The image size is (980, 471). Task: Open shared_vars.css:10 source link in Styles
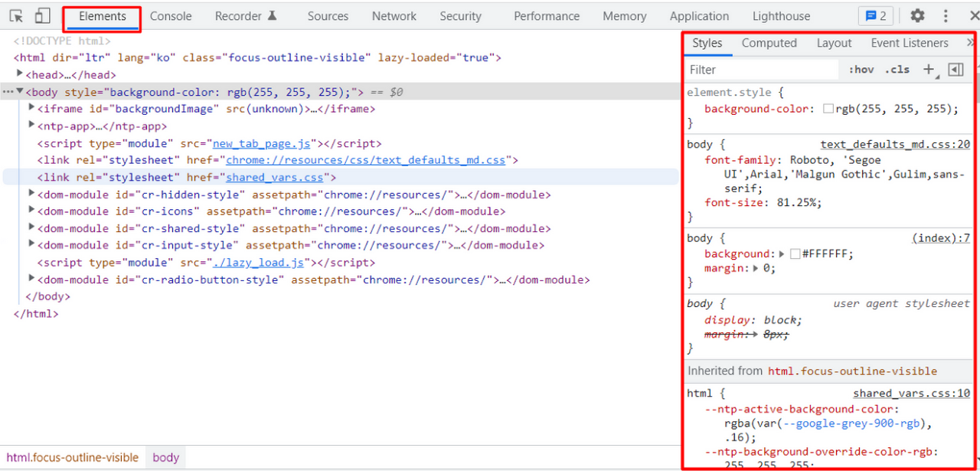(x=912, y=394)
